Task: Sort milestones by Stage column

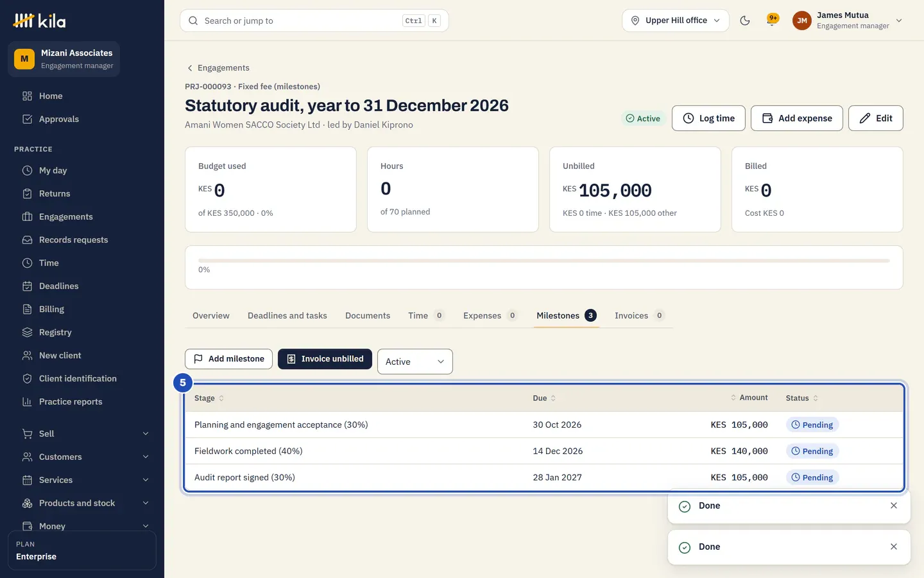Action: pos(209,398)
